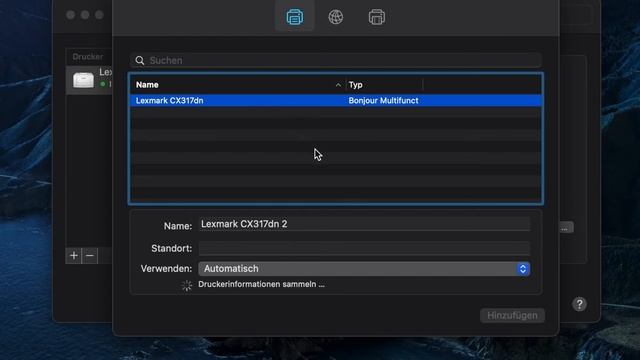Image resolution: width=640 pixels, height=360 pixels.
Task: Click the Suchen search field
Action: [336, 60]
